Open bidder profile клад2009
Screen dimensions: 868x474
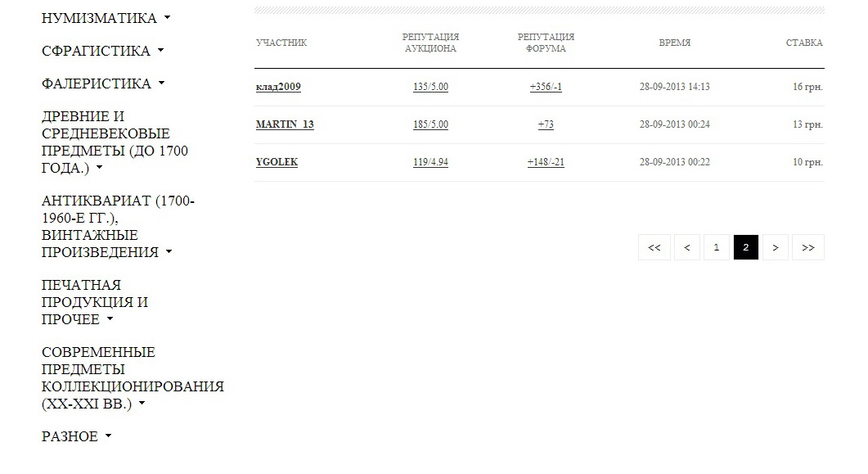point(278,87)
